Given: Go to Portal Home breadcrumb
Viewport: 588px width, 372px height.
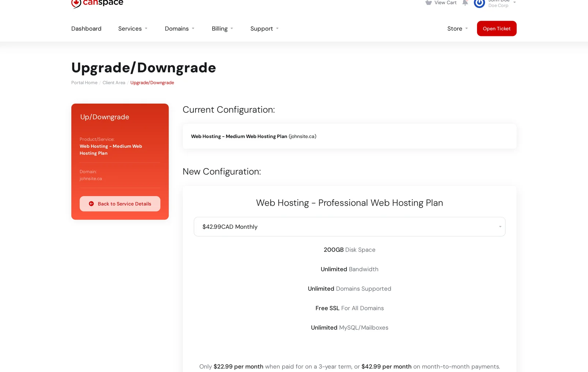Looking at the screenshot, I should (84, 83).
